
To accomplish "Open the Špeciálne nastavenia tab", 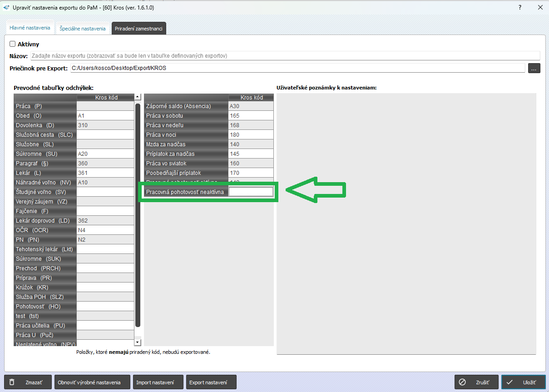I will click(x=83, y=28).
